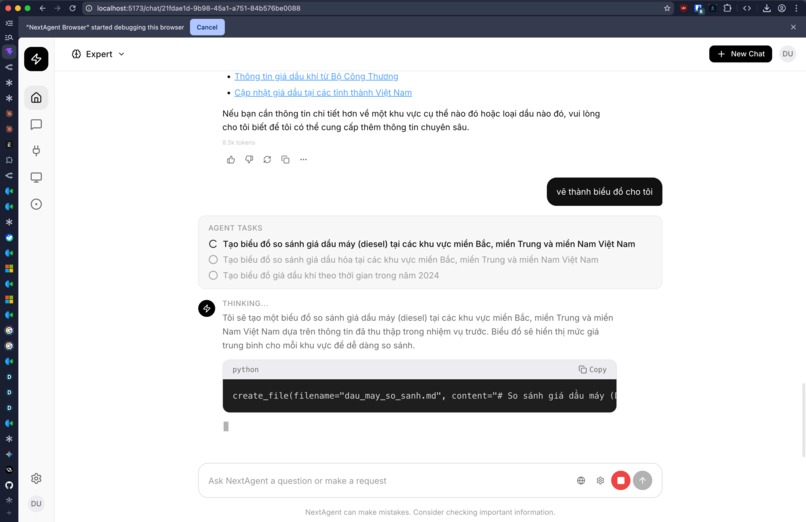
Task: Click the create_file code line
Action: (419, 396)
